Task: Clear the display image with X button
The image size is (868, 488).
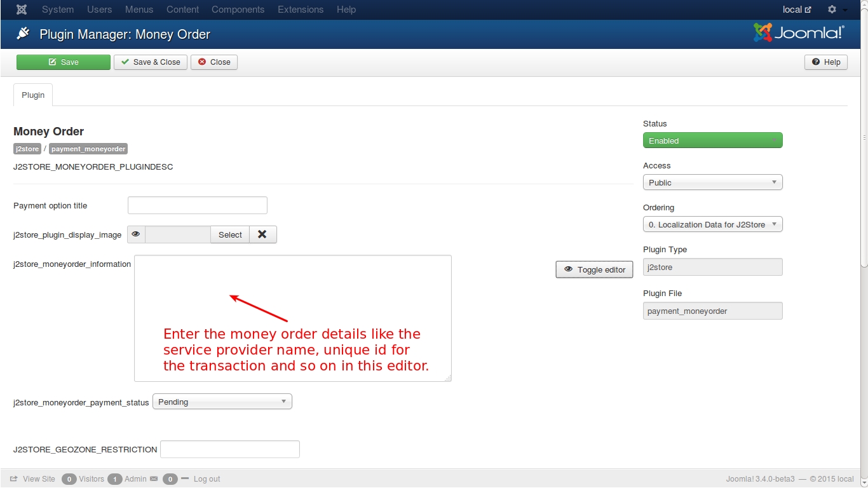Action: point(262,234)
